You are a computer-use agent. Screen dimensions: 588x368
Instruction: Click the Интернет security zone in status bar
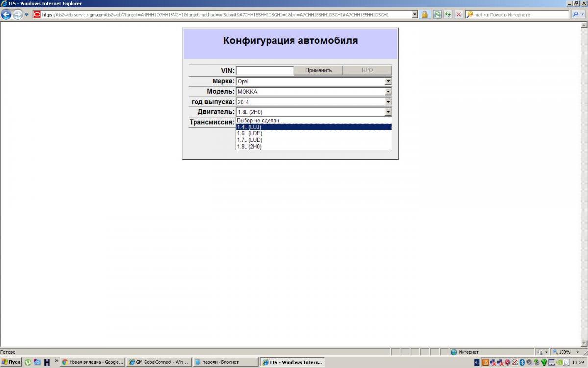(x=491, y=352)
